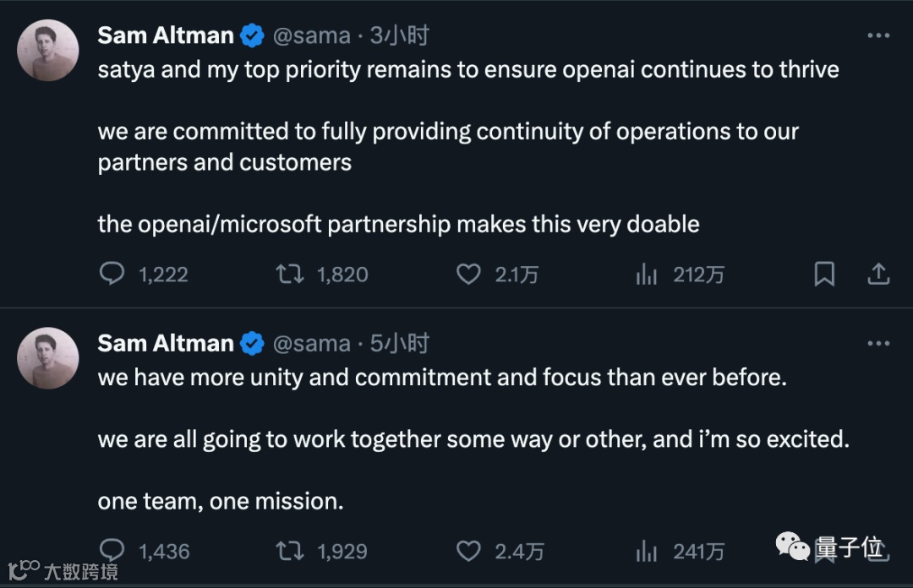Open more options menu on first tweet

[x=878, y=35]
